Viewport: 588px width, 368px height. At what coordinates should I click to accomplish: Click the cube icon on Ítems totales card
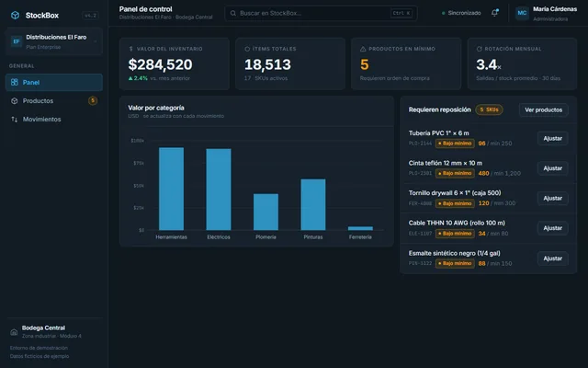point(247,49)
